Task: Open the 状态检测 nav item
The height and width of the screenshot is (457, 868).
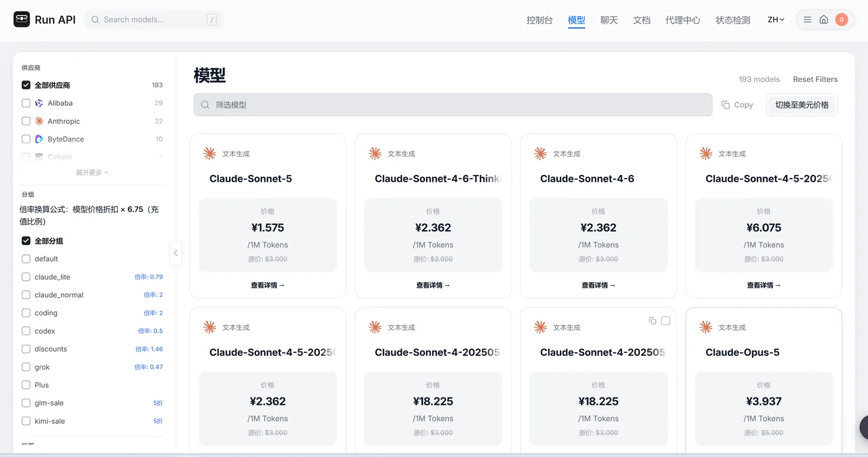Action: pyautogui.click(x=733, y=20)
